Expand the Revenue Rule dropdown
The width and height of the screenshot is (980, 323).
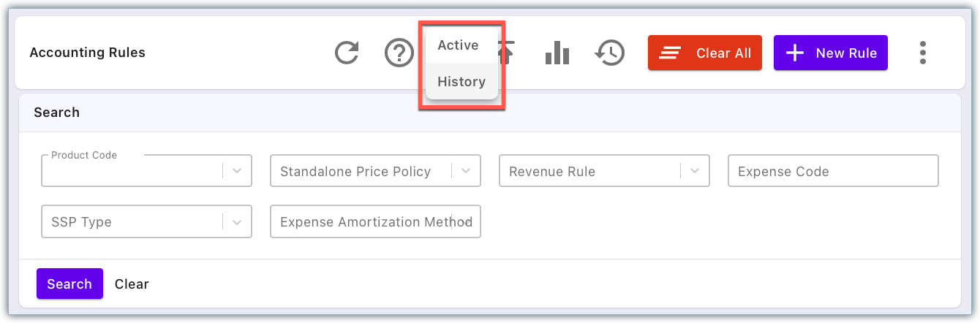point(695,171)
